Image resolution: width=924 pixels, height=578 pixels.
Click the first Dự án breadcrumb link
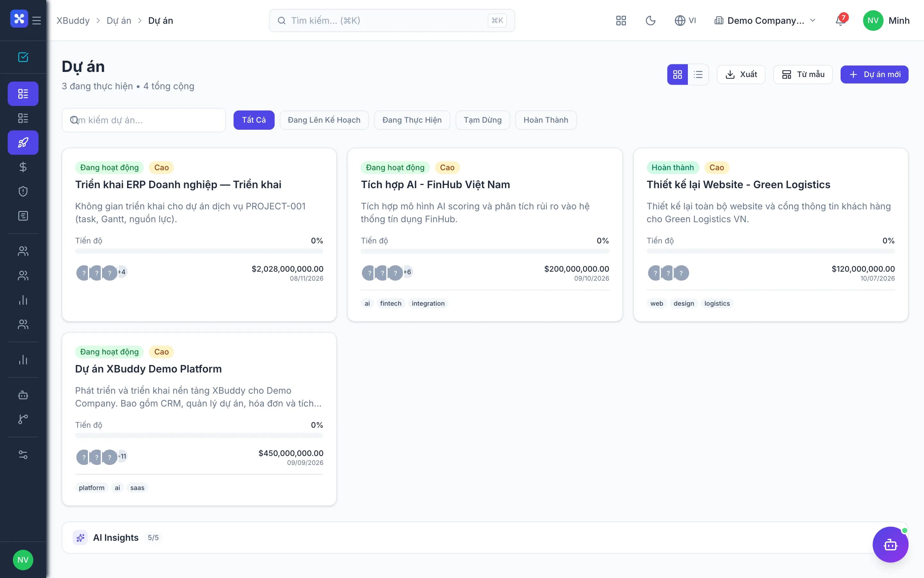pos(119,21)
